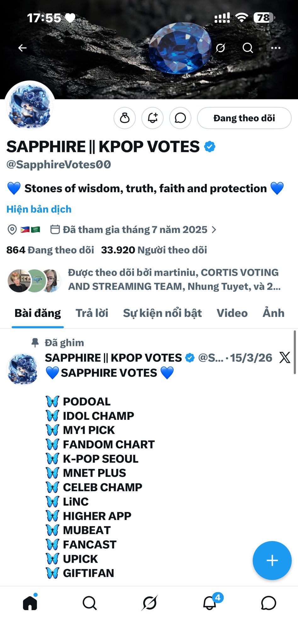Open the 33.920 Người theo dõi list

(x=154, y=250)
